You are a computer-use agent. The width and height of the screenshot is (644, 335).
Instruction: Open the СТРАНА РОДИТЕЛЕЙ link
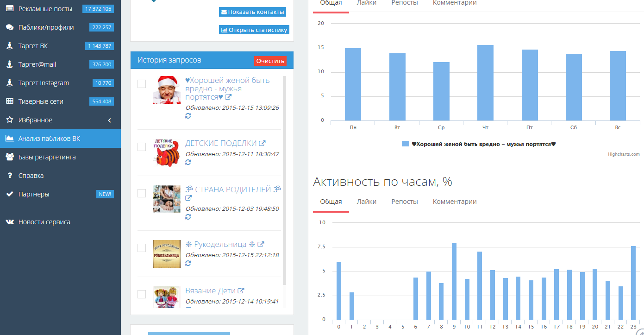[x=233, y=190]
